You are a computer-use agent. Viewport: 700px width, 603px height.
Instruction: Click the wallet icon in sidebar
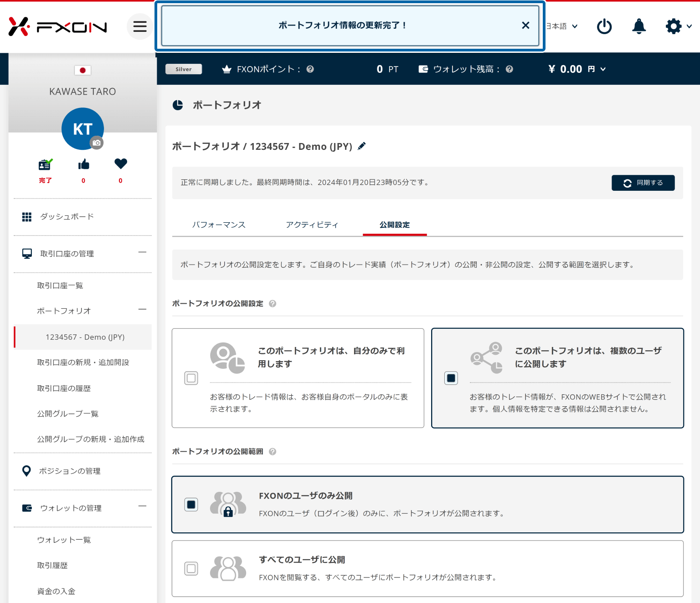(x=27, y=508)
